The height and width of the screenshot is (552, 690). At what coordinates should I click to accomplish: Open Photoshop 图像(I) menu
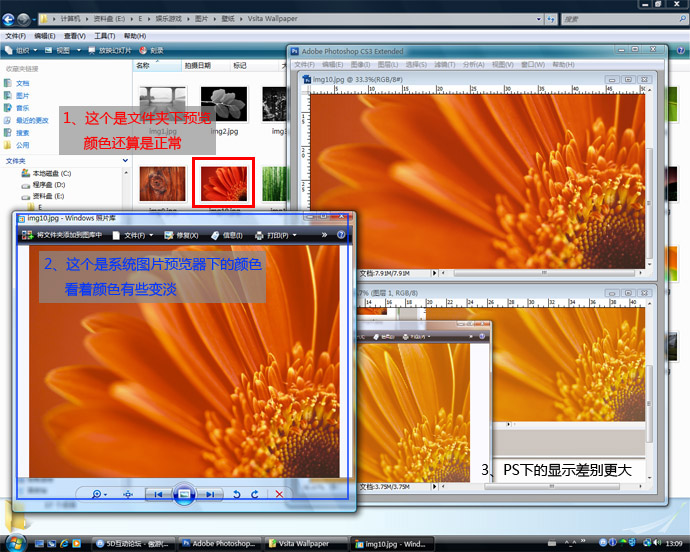tap(360, 65)
